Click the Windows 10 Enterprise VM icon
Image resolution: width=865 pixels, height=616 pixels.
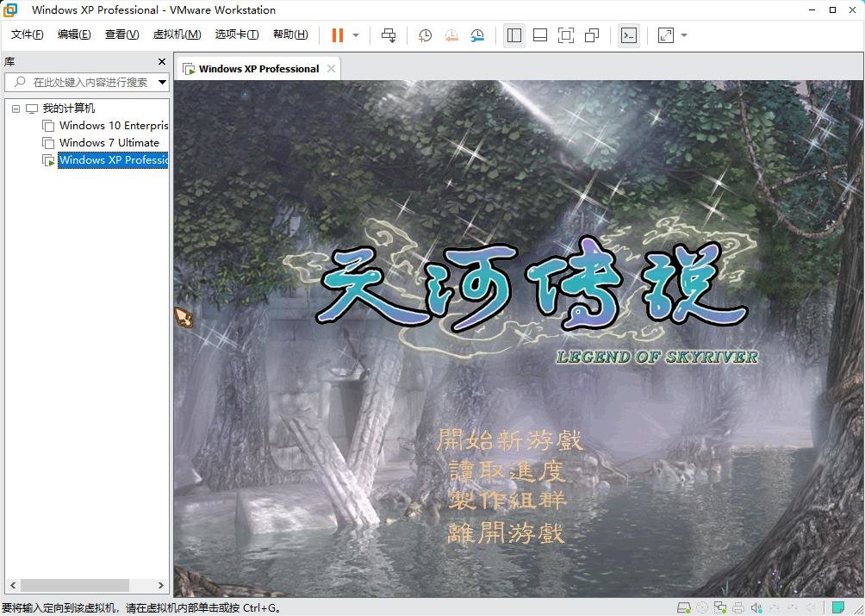point(48,126)
